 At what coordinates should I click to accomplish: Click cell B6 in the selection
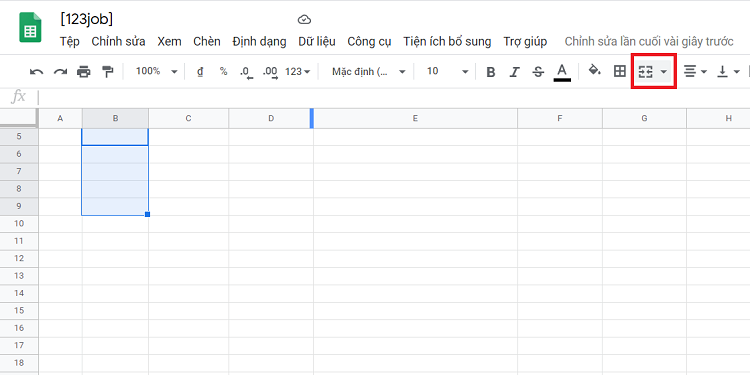115,154
